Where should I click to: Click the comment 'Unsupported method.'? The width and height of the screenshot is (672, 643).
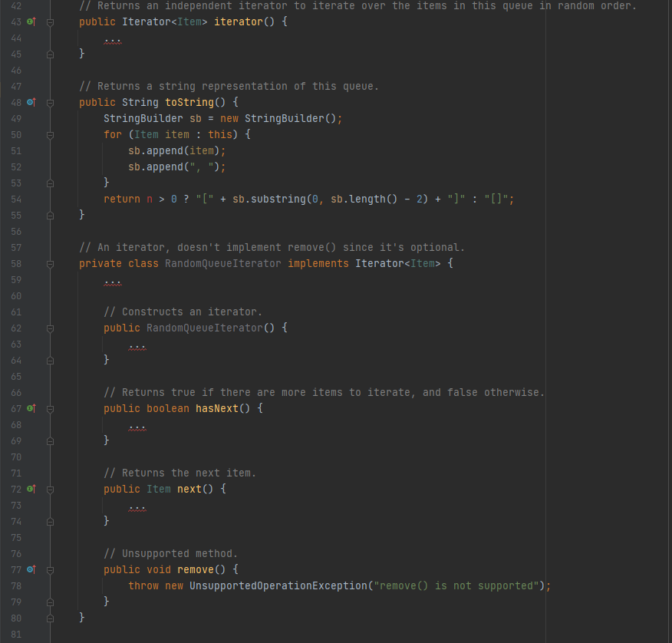pos(170,554)
